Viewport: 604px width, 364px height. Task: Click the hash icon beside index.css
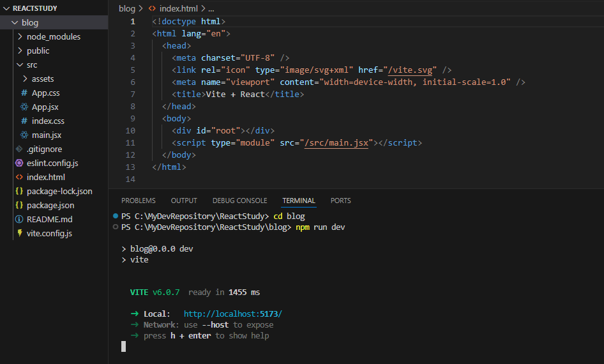(24, 121)
